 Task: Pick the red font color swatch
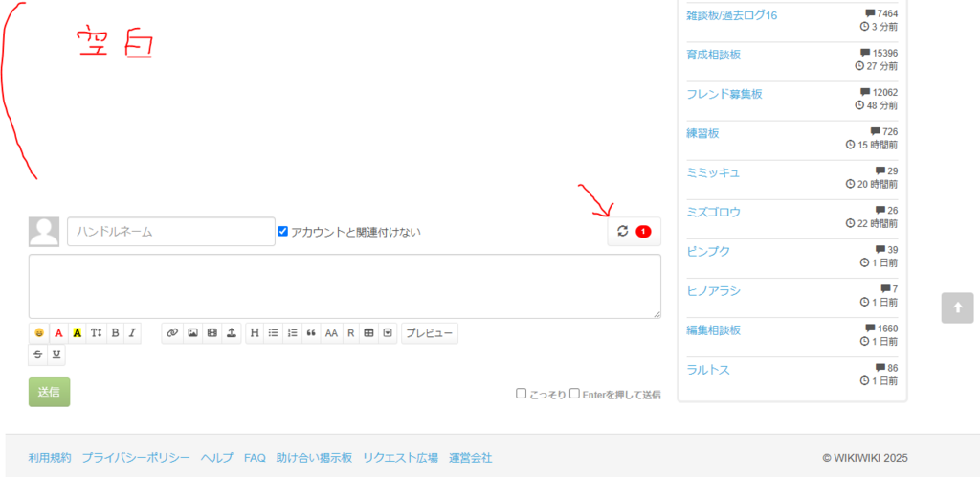tap(58, 333)
